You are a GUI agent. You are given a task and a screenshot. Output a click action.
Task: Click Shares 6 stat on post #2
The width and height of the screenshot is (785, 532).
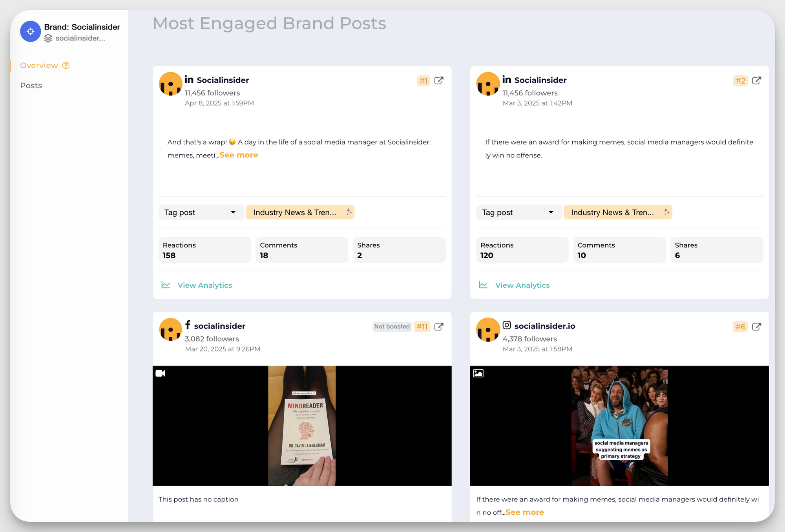(717, 250)
